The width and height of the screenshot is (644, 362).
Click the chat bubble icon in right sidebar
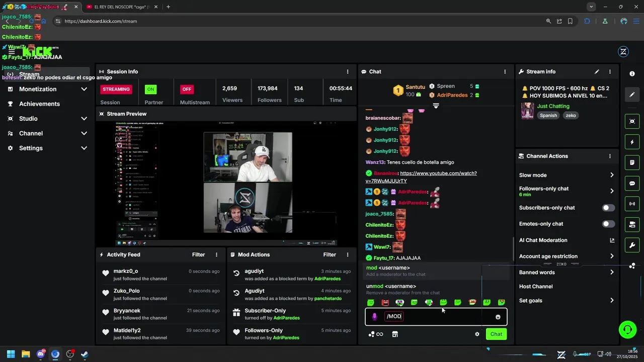pos(632,184)
